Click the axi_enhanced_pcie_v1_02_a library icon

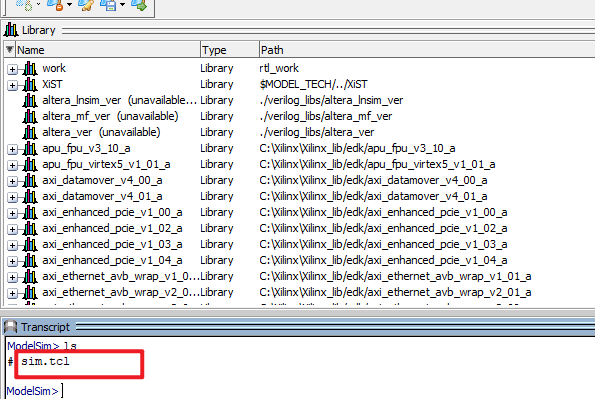(x=30, y=228)
